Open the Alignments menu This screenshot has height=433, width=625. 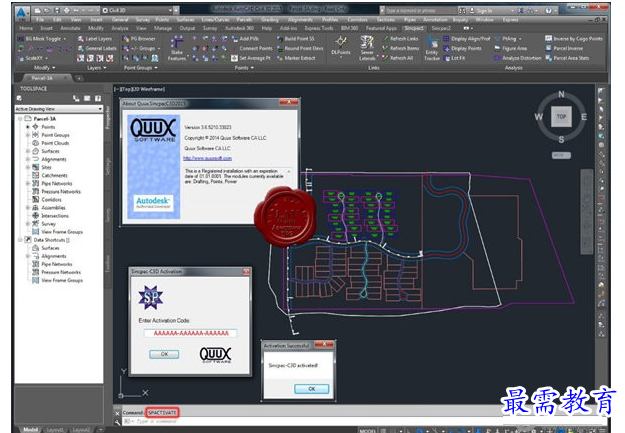pos(300,20)
